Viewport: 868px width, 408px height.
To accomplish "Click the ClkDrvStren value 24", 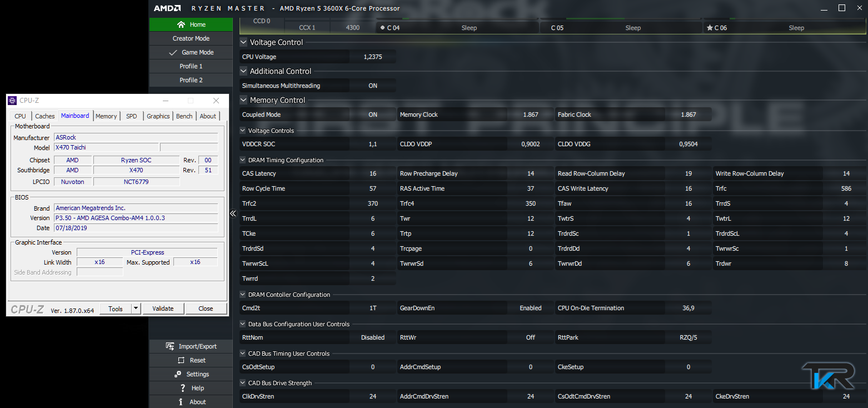I will pyautogui.click(x=373, y=396).
